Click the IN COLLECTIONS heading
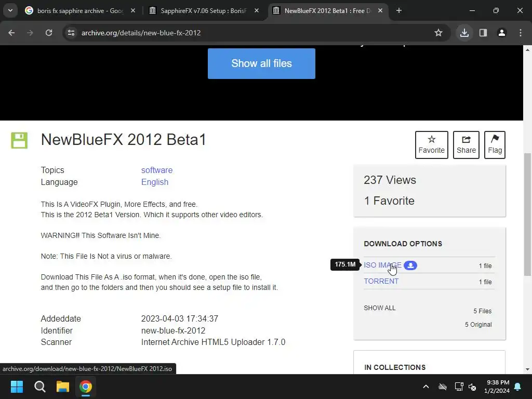 pyautogui.click(x=395, y=367)
